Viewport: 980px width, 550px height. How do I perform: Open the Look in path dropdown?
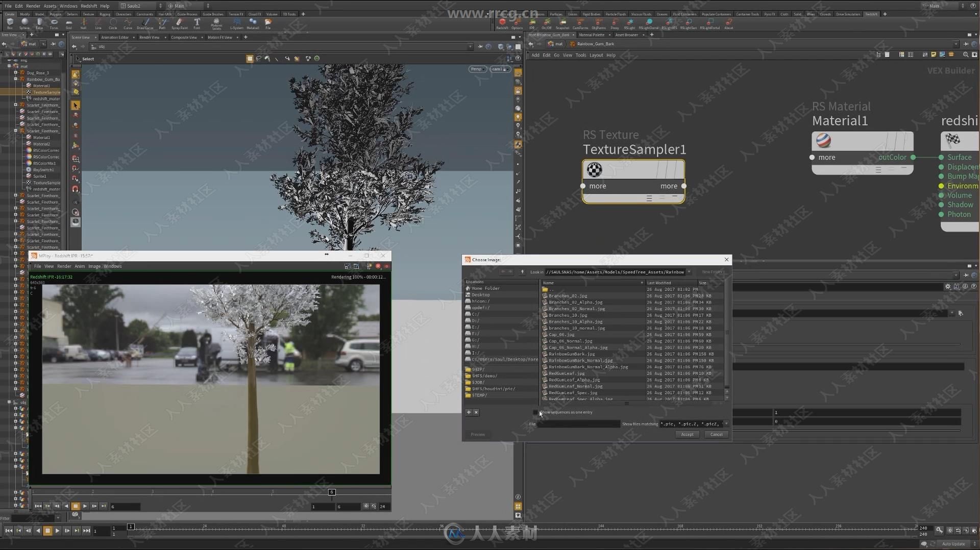(x=689, y=272)
